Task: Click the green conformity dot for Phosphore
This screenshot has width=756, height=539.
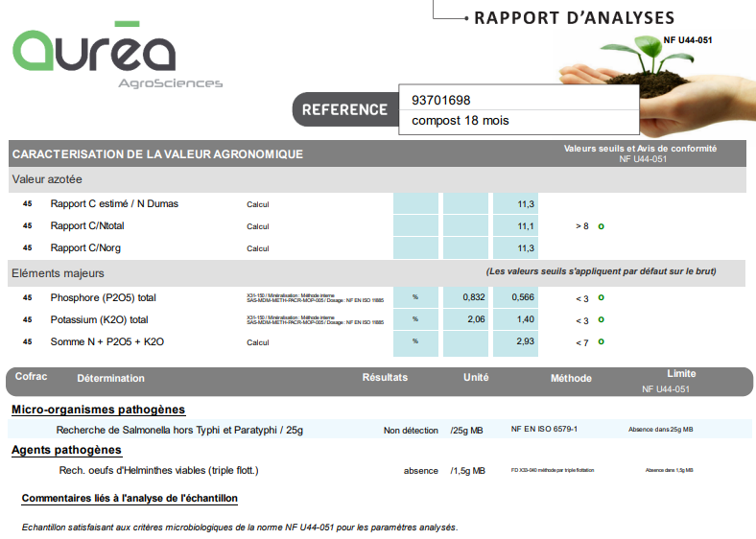Action: coord(602,297)
